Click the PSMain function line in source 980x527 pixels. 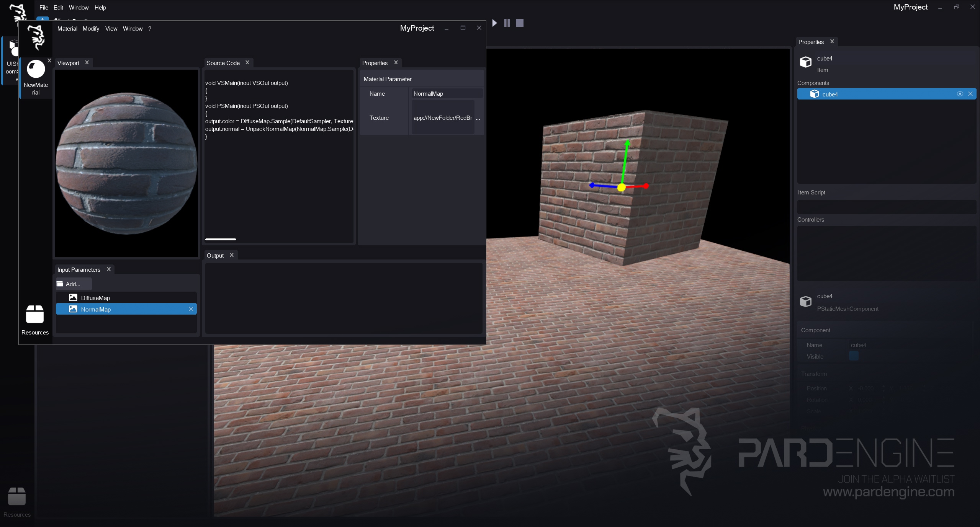[x=247, y=106]
